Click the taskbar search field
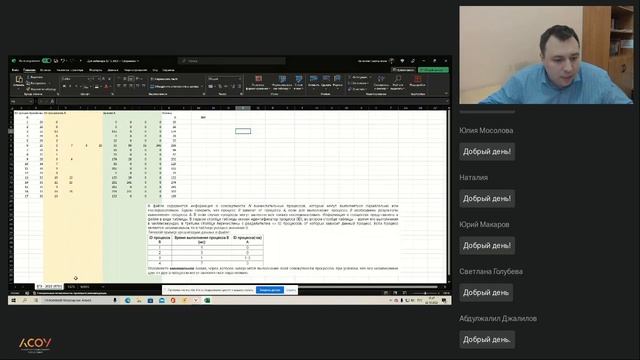640x360 pixels. (x=76, y=300)
